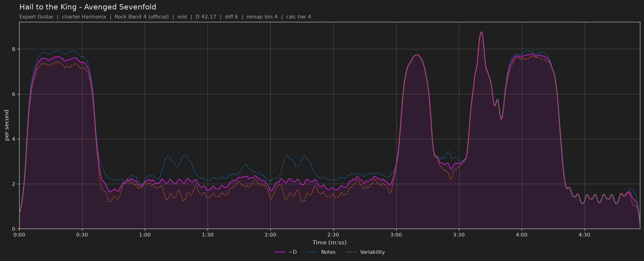Click the '2:30' time tick label
Viewport: 644px width, 261px height.
pyautogui.click(x=333, y=235)
